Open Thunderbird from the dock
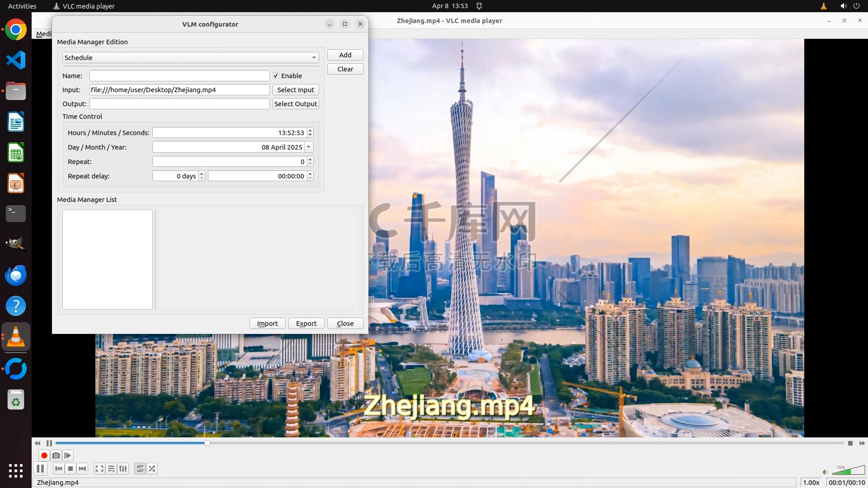Viewport: 868px width, 488px height. tap(16, 275)
